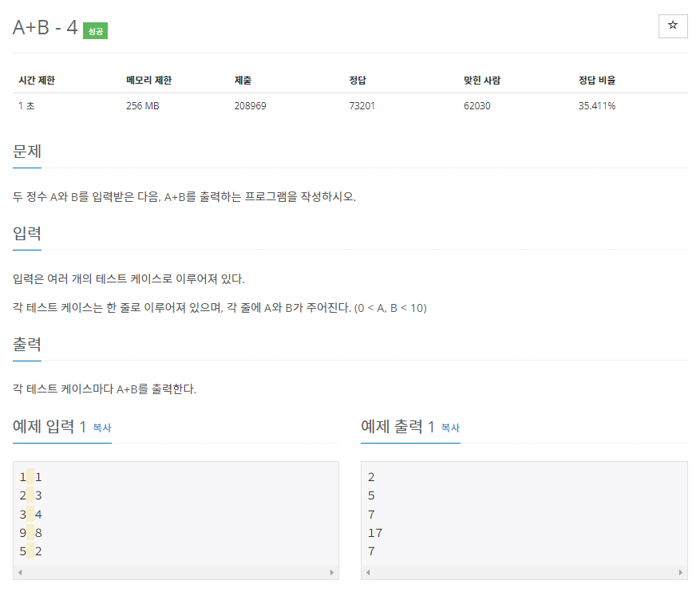Click the problem title A+B - 4
Screen dimensions: 700x592
tap(45, 28)
